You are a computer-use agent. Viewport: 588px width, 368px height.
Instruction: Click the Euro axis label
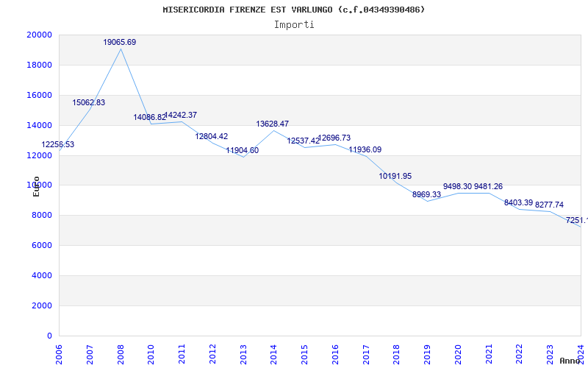pyautogui.click(x=36, y=186)
